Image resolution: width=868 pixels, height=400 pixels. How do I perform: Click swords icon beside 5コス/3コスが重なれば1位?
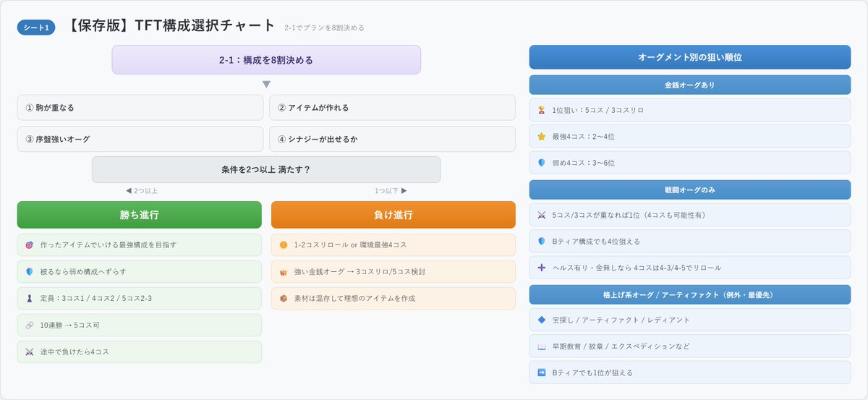point(542,216)
